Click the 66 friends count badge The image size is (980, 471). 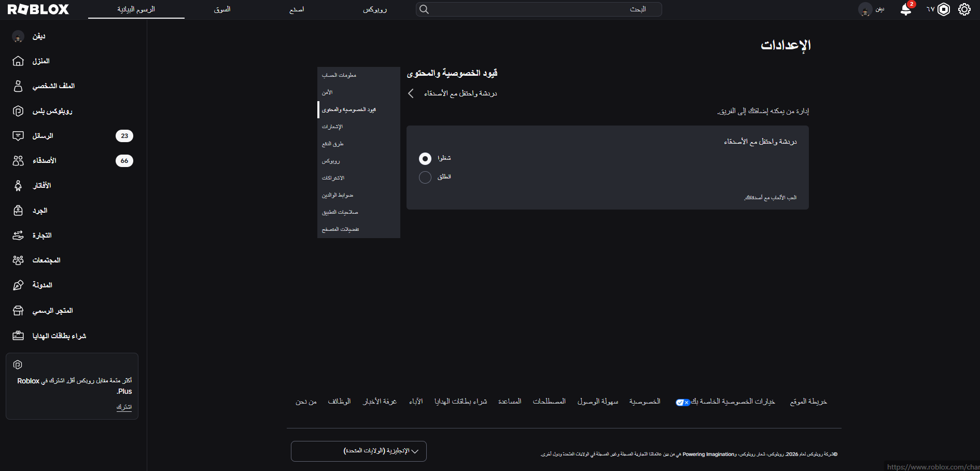124,161
